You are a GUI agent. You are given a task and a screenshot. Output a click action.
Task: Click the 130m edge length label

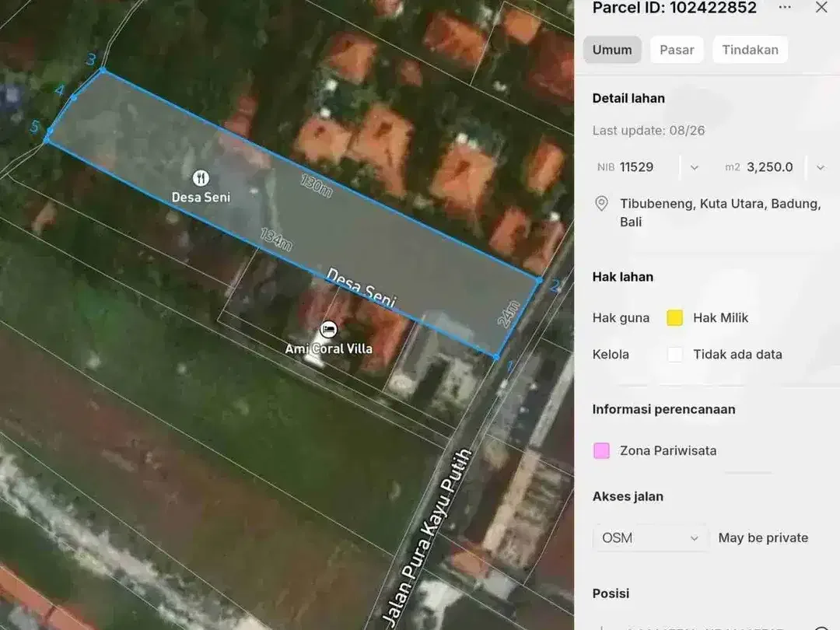pyautogui.click(x=316, y=186)
